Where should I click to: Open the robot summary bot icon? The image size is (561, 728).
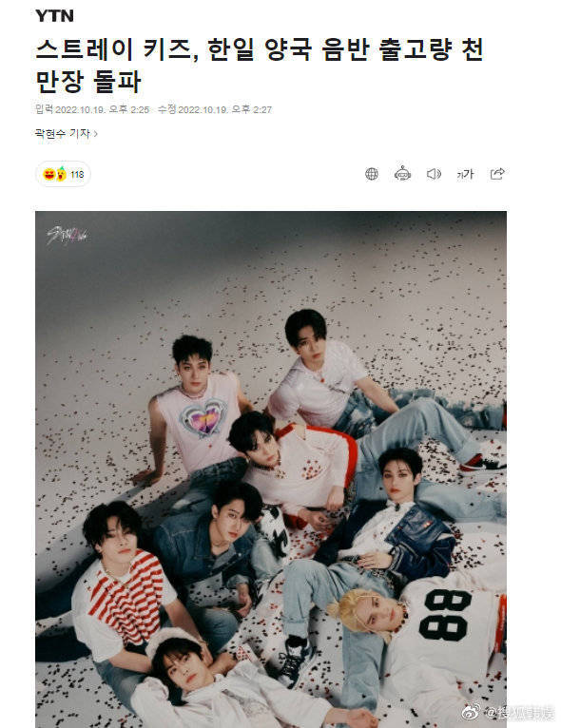pyautogui.click(x=402, y=174)
